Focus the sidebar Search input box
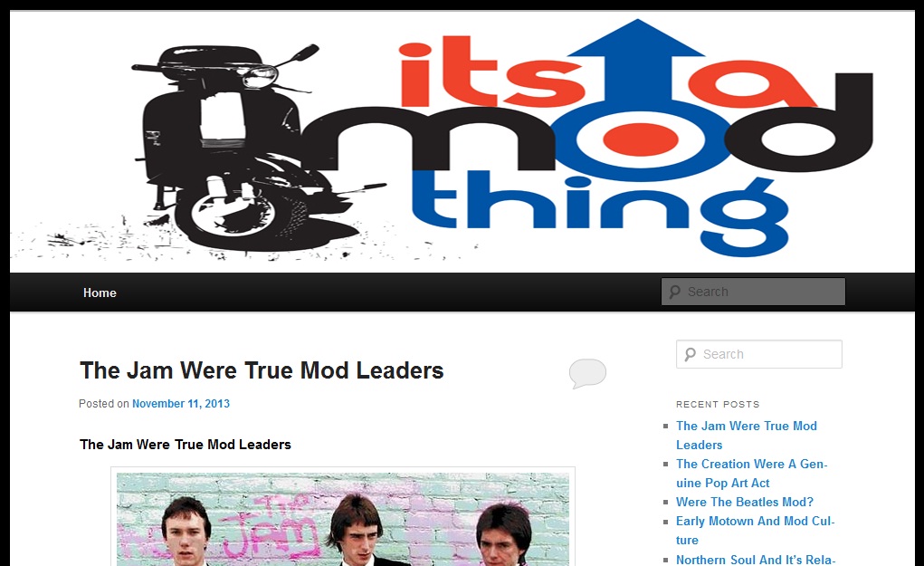Image resolution: width=924 pixels, height=566 pixels. [759, 354]
